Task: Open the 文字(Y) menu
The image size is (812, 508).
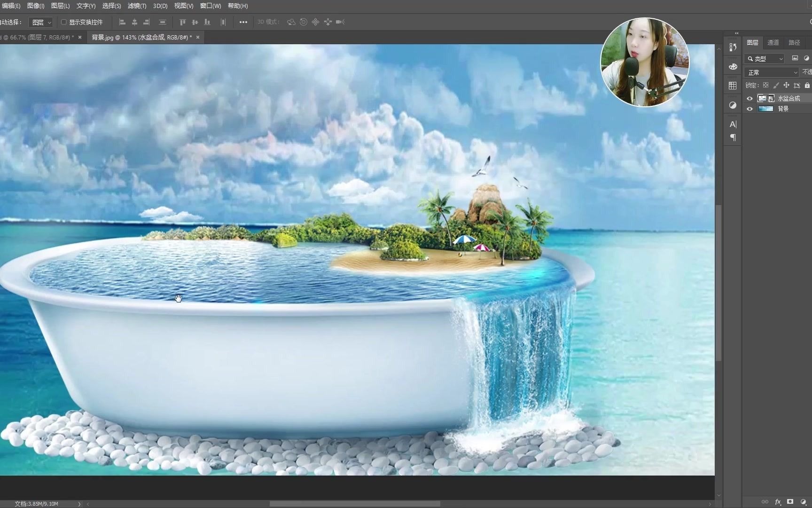Action: coord(86,6)
